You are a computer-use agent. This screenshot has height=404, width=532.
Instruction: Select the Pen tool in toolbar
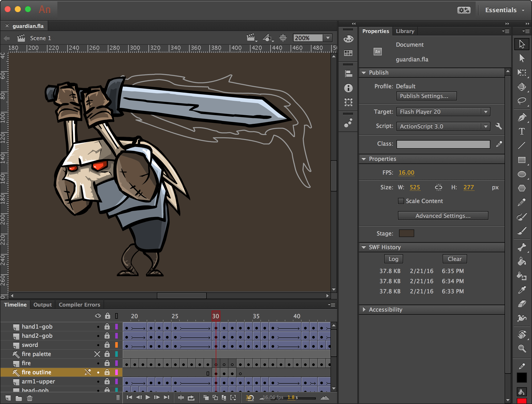pyautogui.click(x=522, y=117)
